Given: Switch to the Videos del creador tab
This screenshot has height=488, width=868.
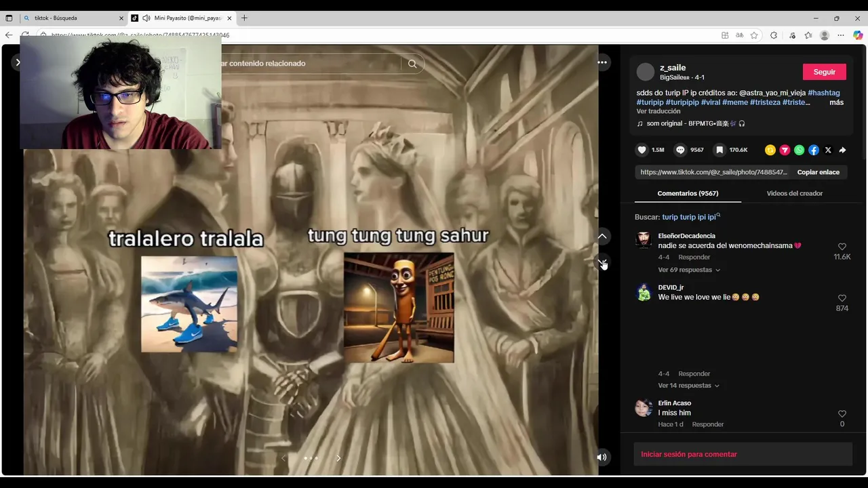Looking at the screenshot, I should [794, 193].
